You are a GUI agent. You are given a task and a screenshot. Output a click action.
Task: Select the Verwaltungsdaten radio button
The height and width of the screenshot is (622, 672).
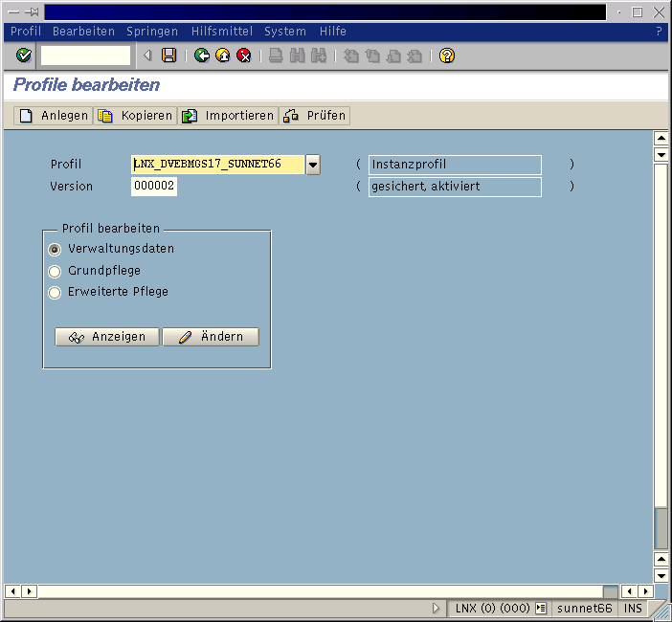(55, 249)
